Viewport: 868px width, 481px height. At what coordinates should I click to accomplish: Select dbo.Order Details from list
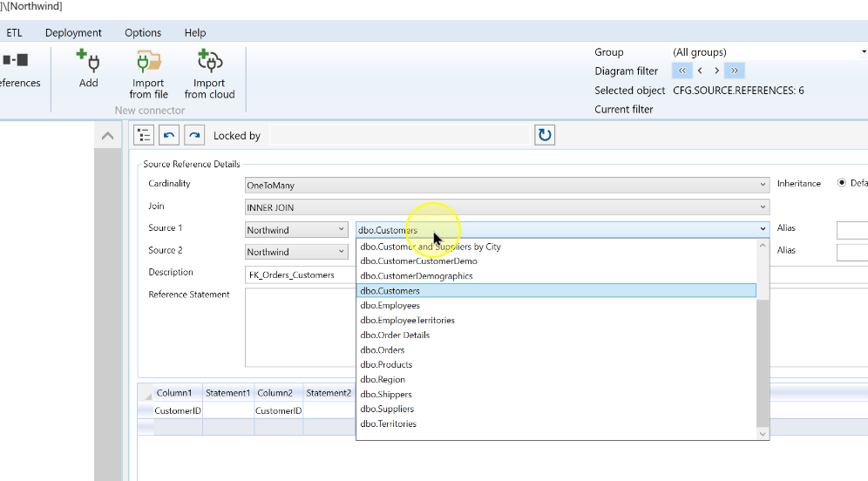pyautogui.click(x=556, y=335)
